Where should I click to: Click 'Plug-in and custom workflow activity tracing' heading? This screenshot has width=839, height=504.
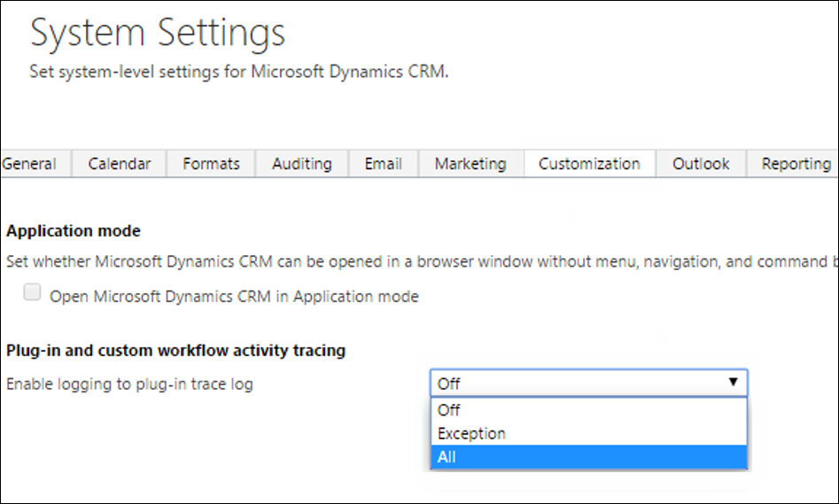coord(175,351)
